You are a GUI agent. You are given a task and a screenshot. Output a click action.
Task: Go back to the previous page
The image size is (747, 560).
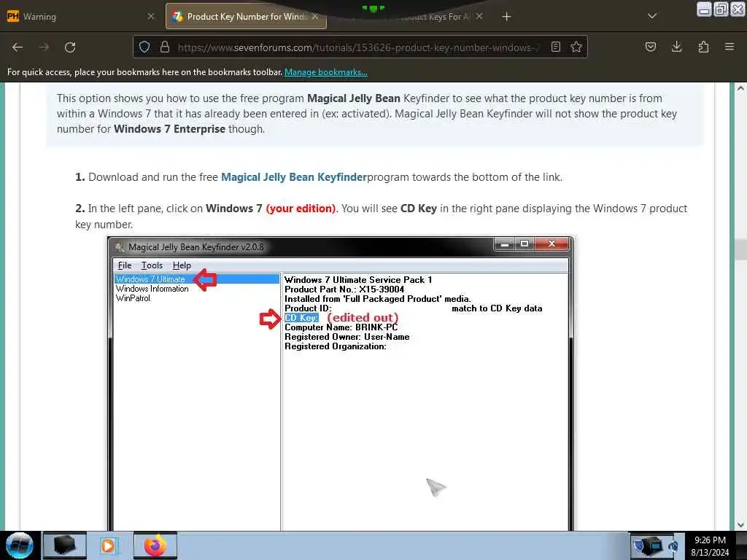coord(18,47)
